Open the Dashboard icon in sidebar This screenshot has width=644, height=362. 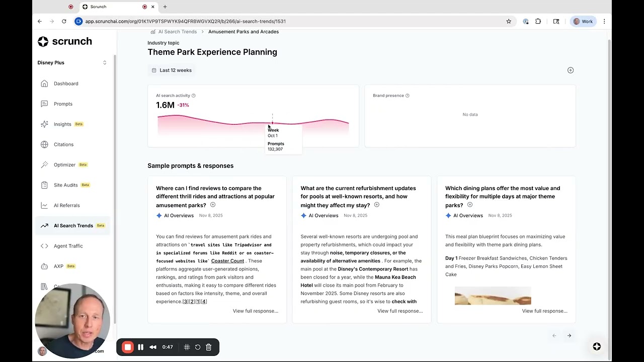pyautogui.click(x=44, y=83)
